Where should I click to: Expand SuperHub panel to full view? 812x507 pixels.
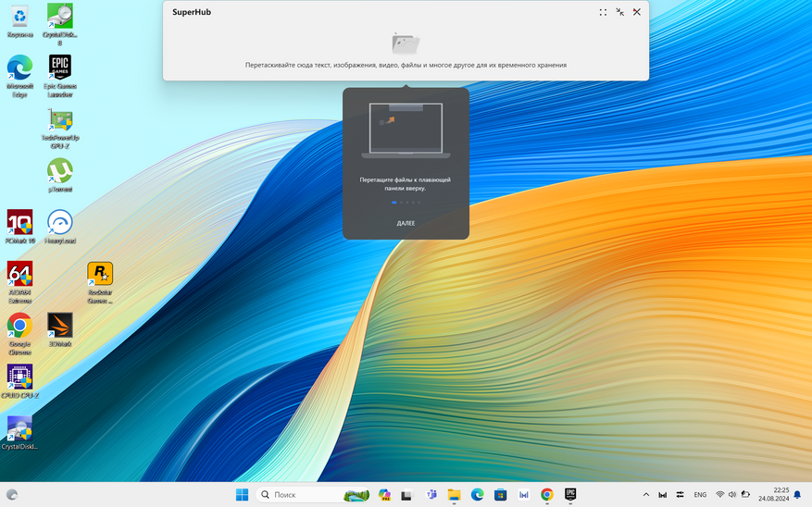(x=603, y=12)
